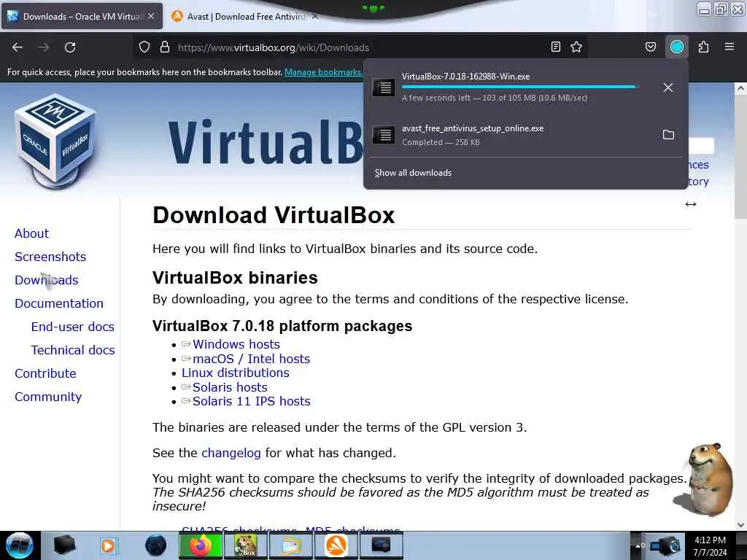
Task: Click the Solaris 11 IPS hosts link
Action: tap(251, 402)
